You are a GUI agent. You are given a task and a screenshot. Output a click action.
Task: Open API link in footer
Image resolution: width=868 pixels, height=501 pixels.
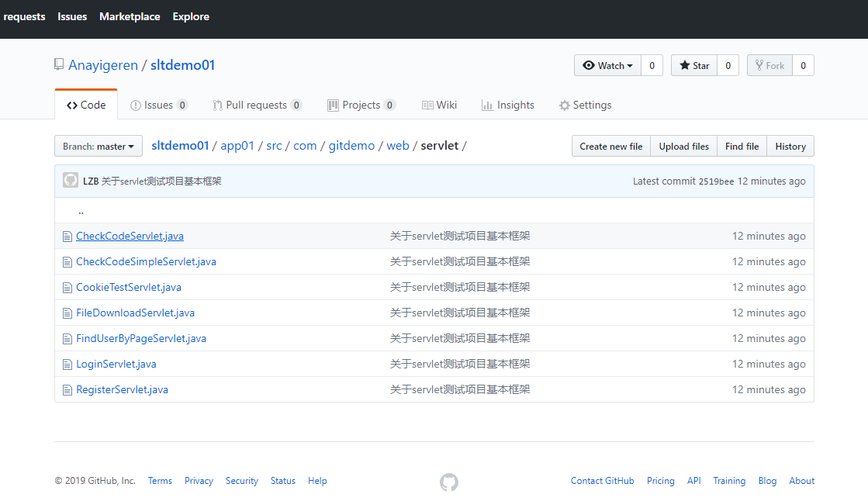tap(694, 481)
